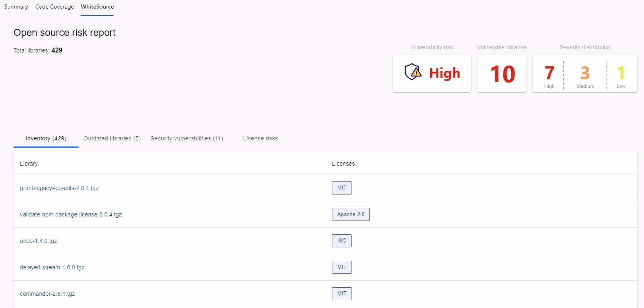644x308 pixels.
Task: Open Security vulnerabilities (11) tab
Action: (x=187, y=139)
